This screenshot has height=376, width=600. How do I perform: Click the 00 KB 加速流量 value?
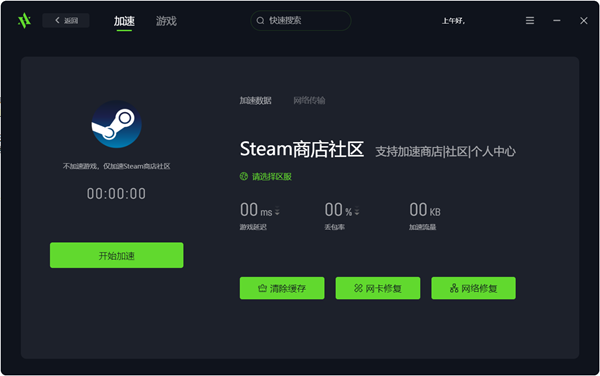(x=425, y=210)
